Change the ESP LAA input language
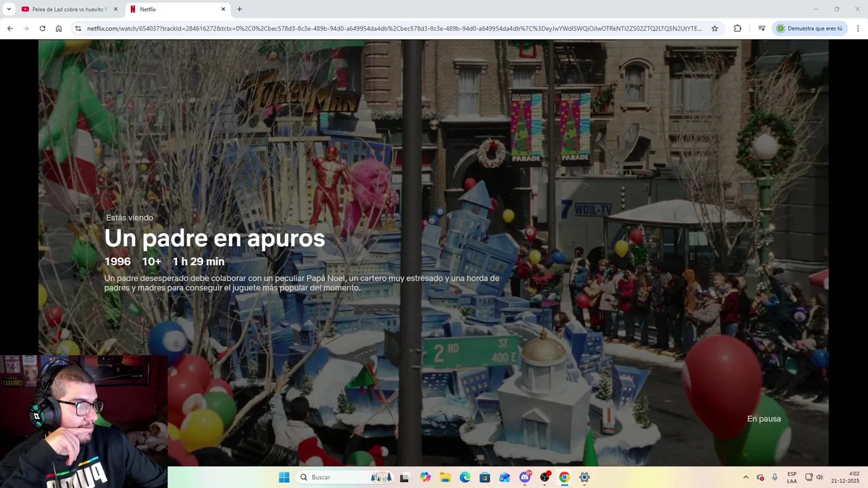868x488 pixels. coord(792,477)
